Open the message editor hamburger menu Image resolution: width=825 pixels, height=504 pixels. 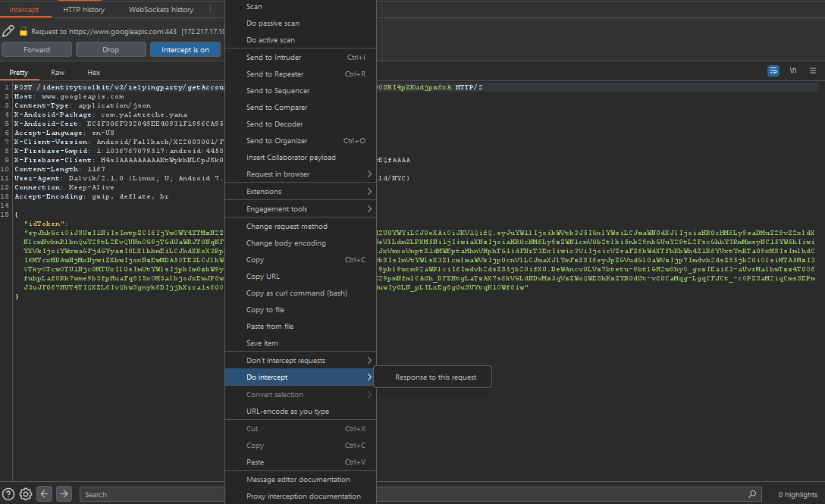[812, 70]
